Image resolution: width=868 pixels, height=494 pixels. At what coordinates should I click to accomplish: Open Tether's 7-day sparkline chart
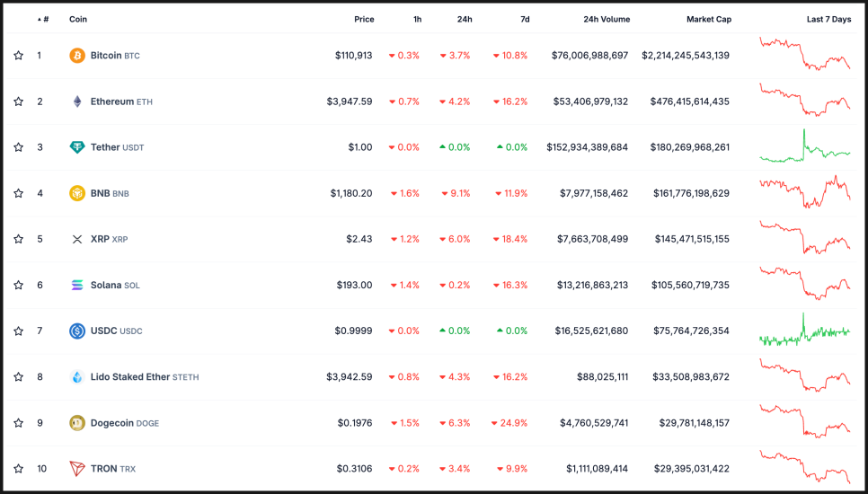point(804,147)
